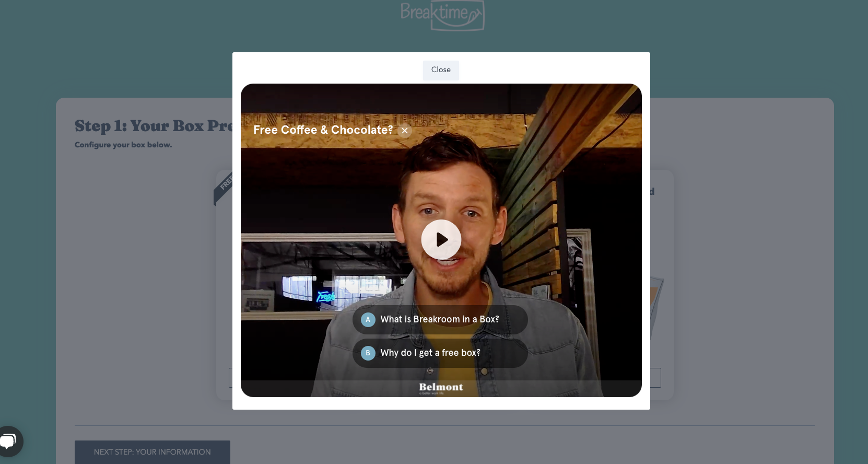The height and width of the screenshot is (464, 868).
Task: Click the Close button above the video
Action: pos(441,70)
